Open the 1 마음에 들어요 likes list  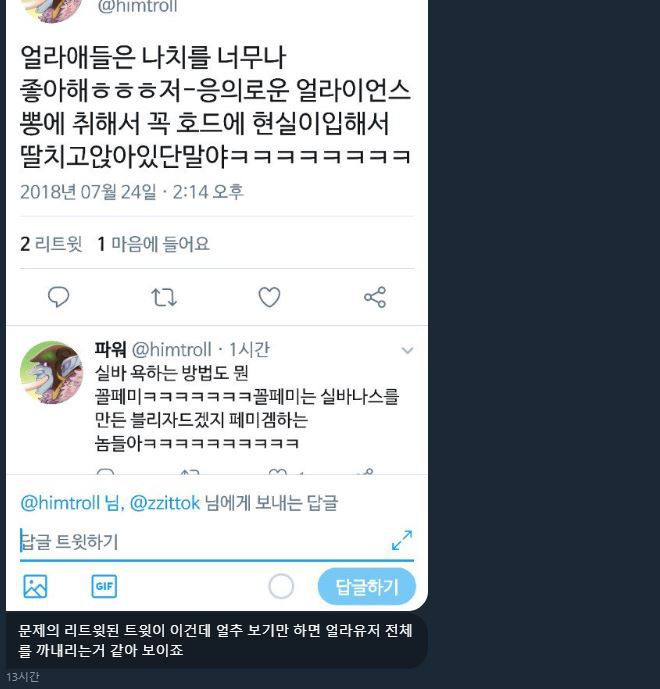pos(153,244)
